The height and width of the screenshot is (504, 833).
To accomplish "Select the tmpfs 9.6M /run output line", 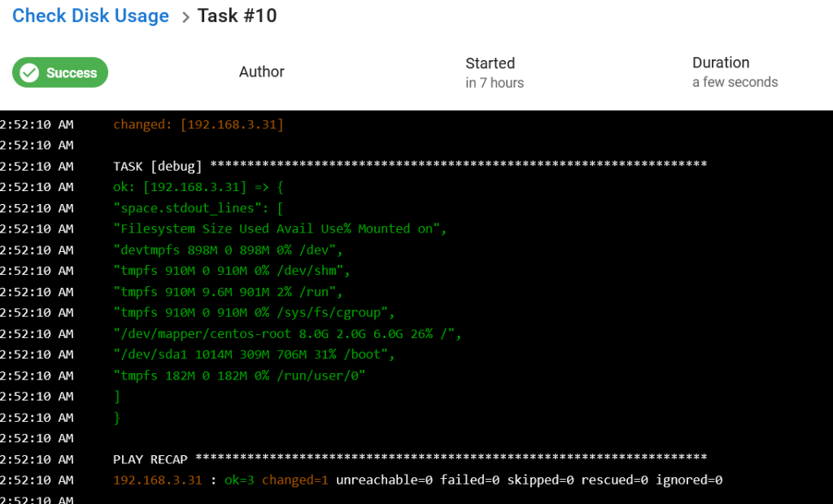I will 228,292.
